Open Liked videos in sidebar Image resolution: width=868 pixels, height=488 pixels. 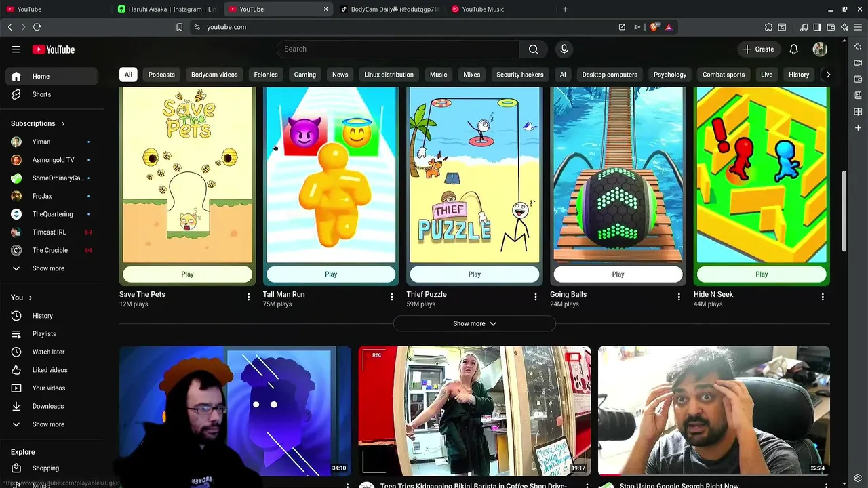click(52, 370)
